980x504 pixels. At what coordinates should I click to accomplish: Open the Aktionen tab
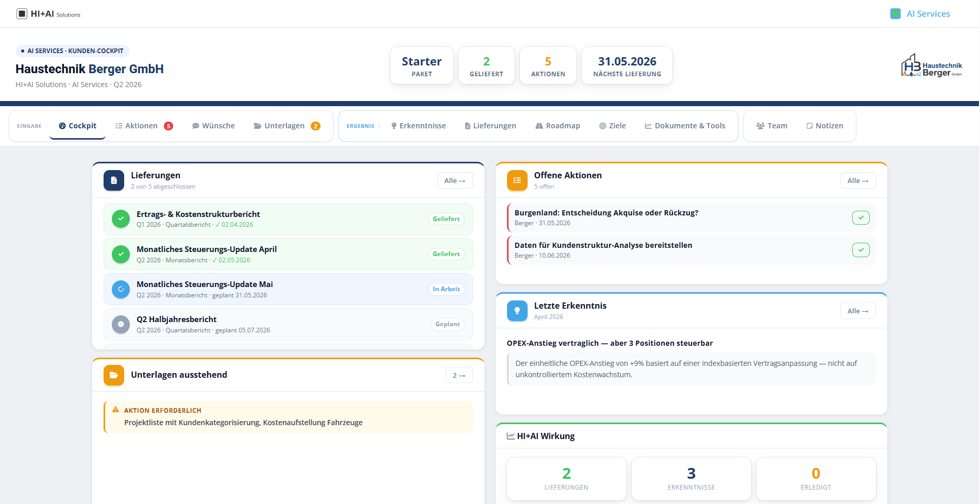(144, 126)
